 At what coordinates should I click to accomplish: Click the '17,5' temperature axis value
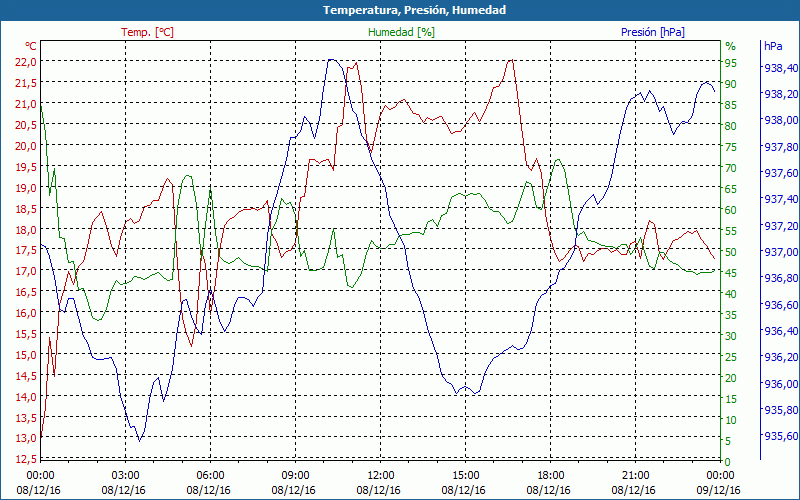click(x=26, y=250)
